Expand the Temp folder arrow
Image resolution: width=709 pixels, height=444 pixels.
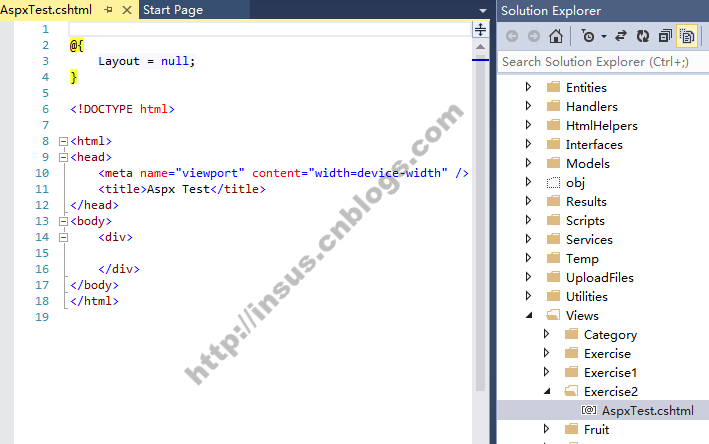pyautogui.click(x=529, y=257)
